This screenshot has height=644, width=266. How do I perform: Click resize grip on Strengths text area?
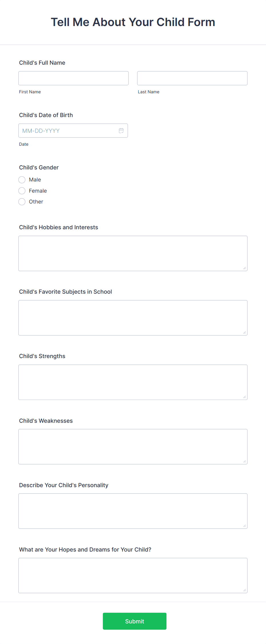(x=245, y=397)
